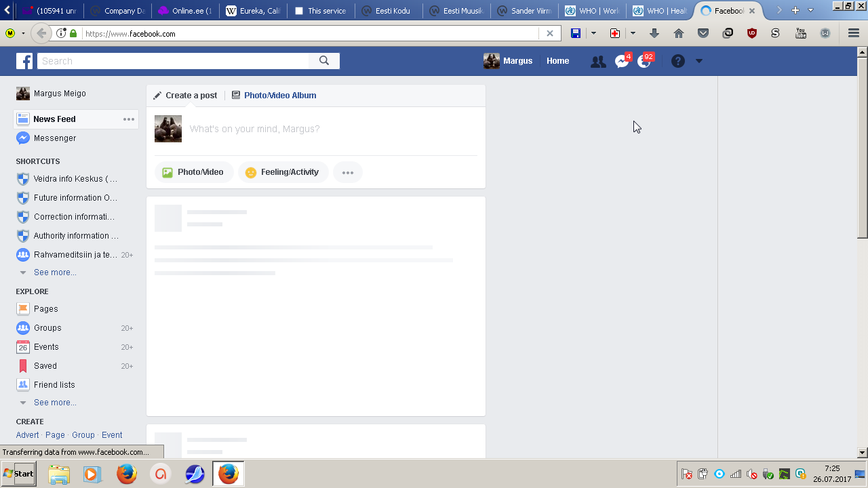
Task: Switch to the Sander Viirm tab
Action: coord(525,11)
